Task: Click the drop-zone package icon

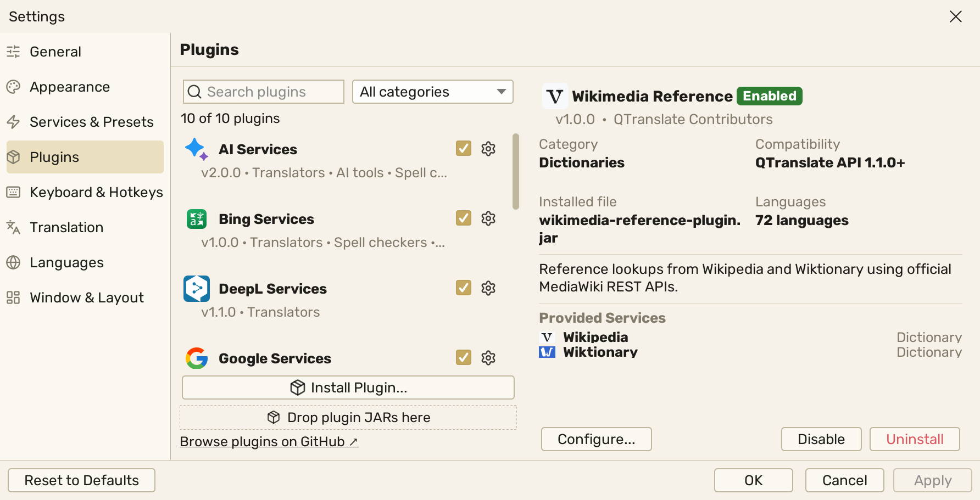Action: coord(274,417)
